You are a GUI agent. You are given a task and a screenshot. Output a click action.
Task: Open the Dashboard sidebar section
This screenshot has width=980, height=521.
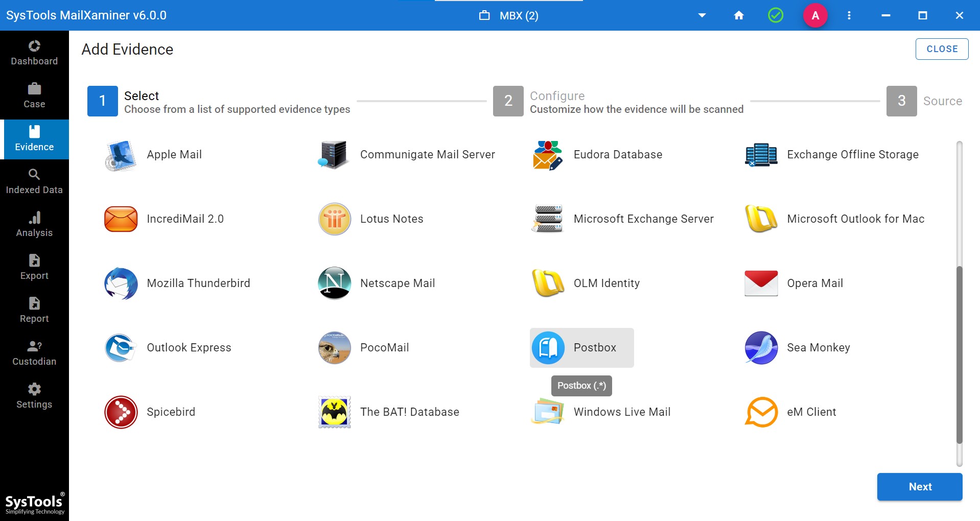(34, 53)
